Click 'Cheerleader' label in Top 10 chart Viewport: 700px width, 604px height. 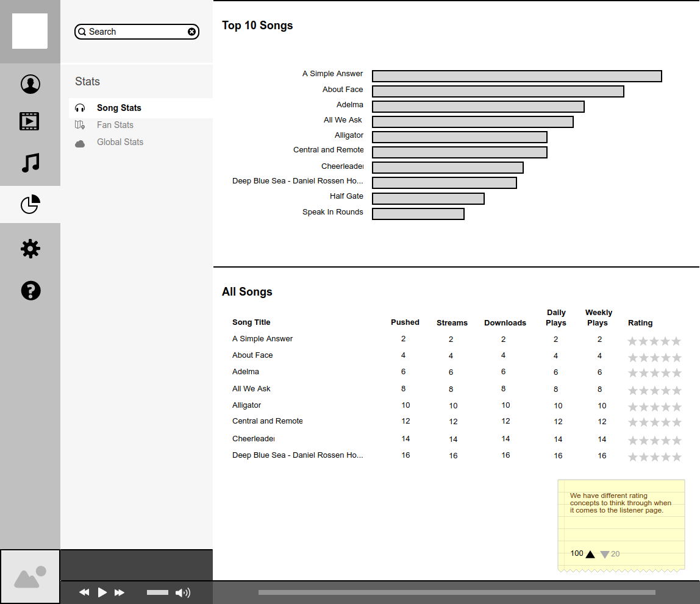coord(343,166)
